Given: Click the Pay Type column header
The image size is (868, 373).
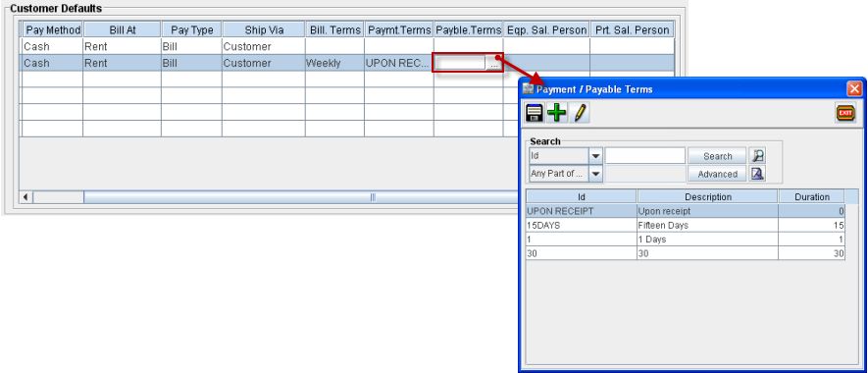Looking at the screenshot, I should 191,29.
